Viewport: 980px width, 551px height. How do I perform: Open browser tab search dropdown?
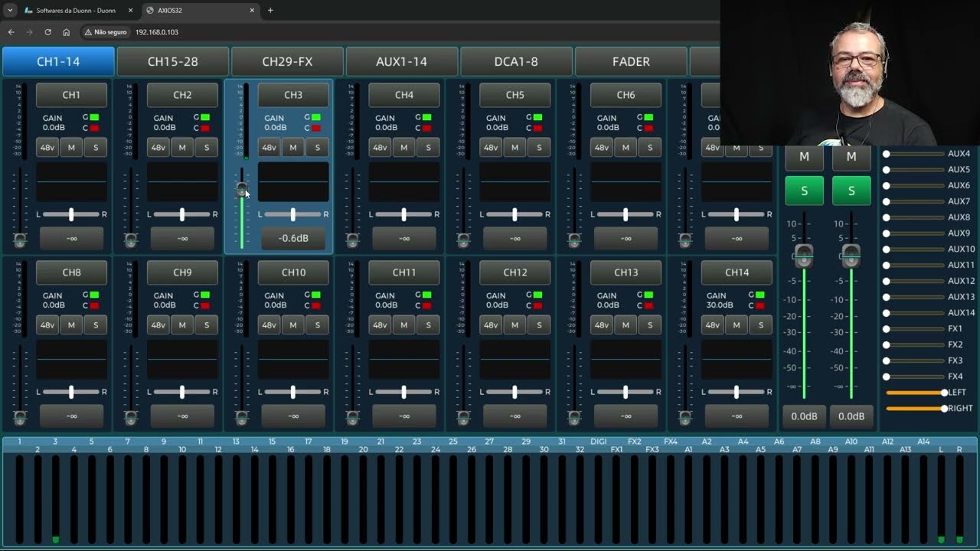point(9,10)
